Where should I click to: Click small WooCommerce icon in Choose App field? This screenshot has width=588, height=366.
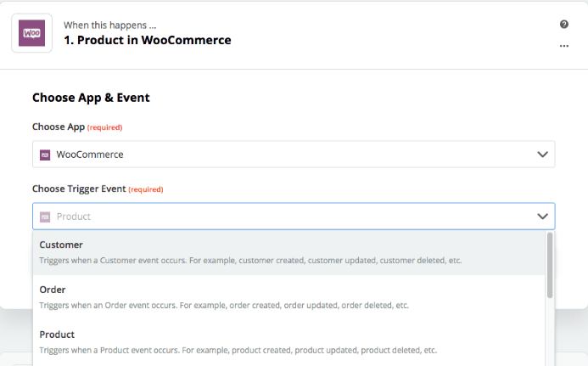coord(46,155)
